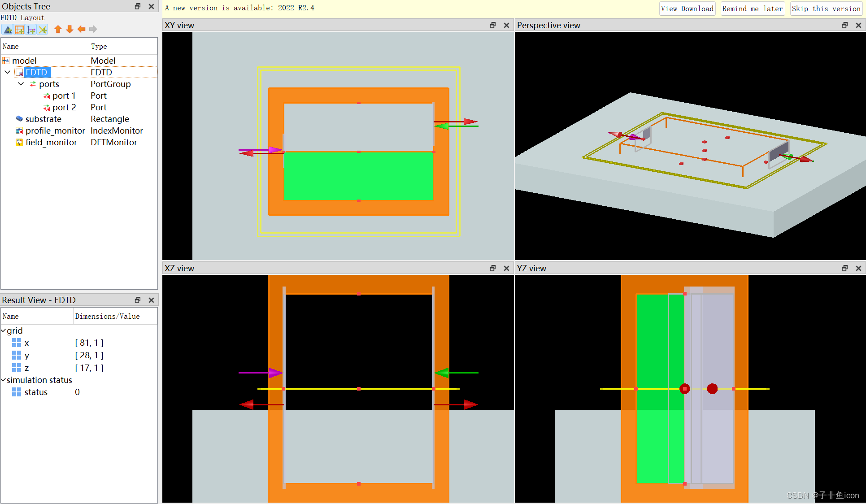Click the orange move-up arrow icon
The height and width of the screenshot is (504, 866).
point(58,30)
